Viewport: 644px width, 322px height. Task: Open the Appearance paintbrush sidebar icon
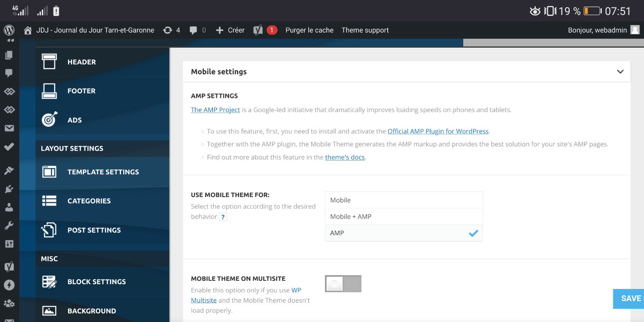(x=9, y=170)
